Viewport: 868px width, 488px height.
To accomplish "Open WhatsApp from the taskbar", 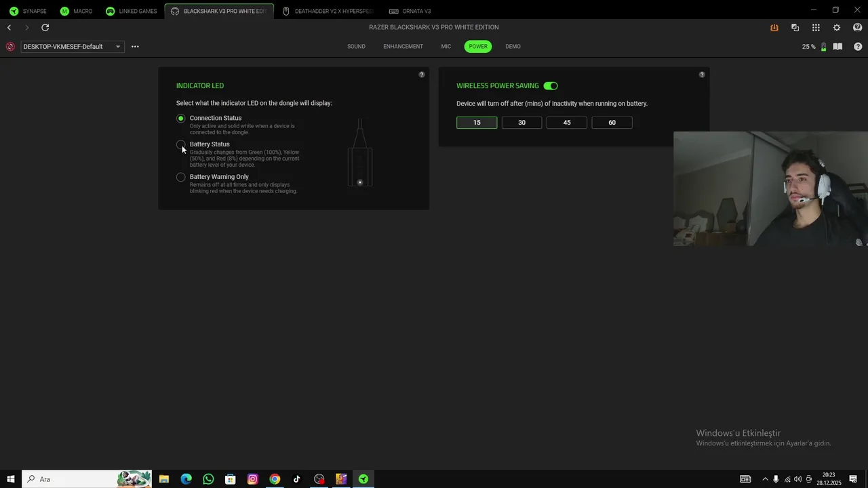I will [208, 479].
